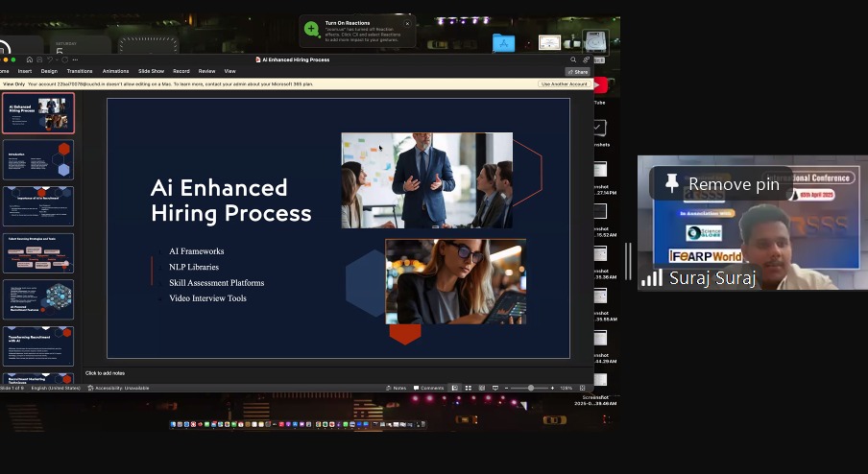Click the Skill Assessment Platforms bullet text
The height and width of the screenshot is (474, 868).
(x=216, y=283)
